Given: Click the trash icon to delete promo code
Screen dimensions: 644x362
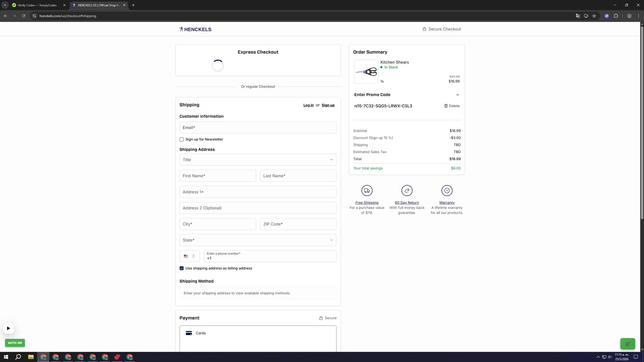Looking at the screenshot, I should coord(446,106).
